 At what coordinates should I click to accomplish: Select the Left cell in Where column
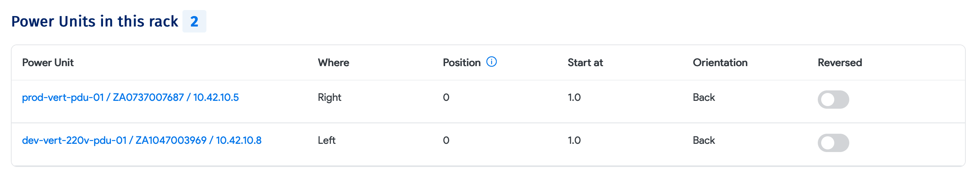coord(326,140)
